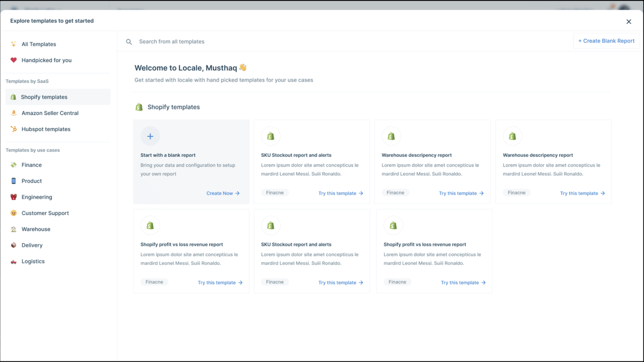
Task: Try the bottom-row SKU Stockout template
Action: 341,283
